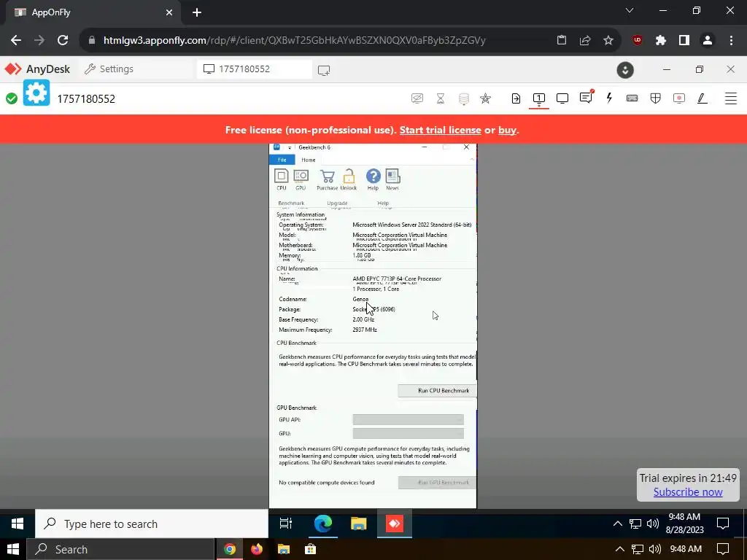The height and width of the screenshot is (560, 747).
Task: Open AnyDesk Settings tab
Action: [x=109, y=69]
